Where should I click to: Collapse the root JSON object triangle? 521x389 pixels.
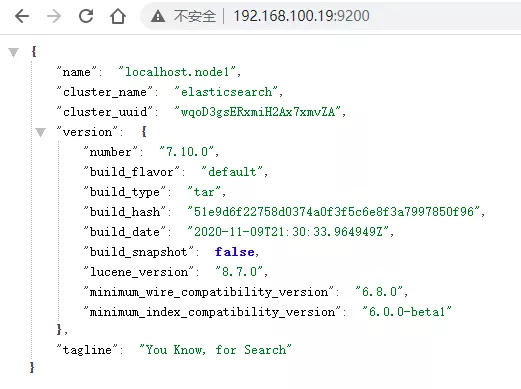(x=14, y=52)
